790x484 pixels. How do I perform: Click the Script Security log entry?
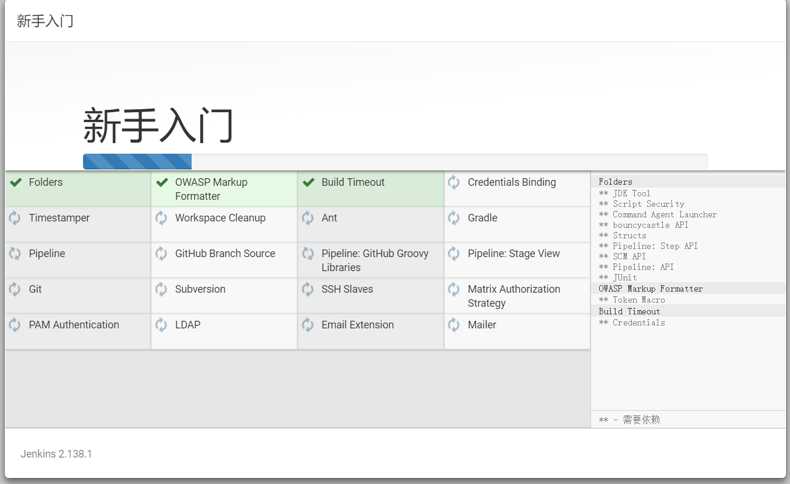(x=641, y=204)
